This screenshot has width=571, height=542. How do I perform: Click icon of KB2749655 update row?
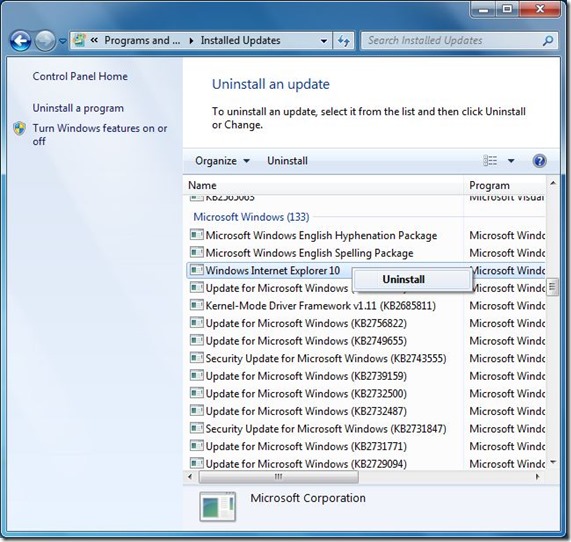pos(197,340)
